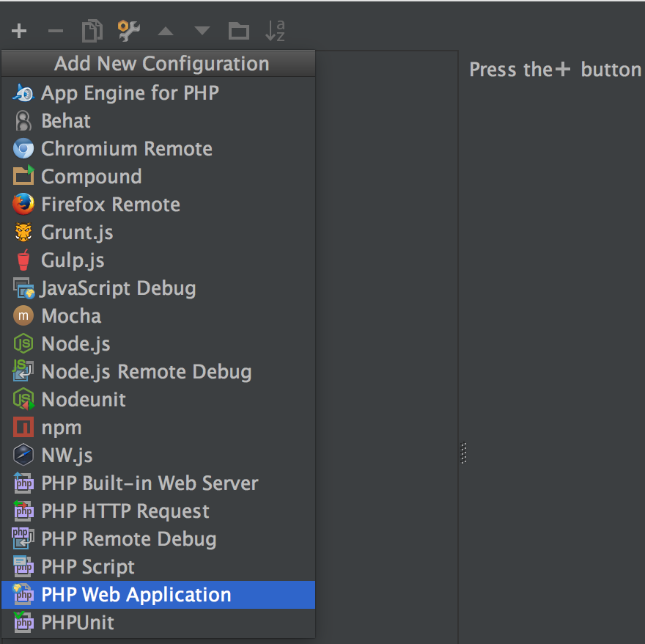Choose PHP HTTP Request configuration
Viewport: 645px width, 644px height.
coord(158,511)
